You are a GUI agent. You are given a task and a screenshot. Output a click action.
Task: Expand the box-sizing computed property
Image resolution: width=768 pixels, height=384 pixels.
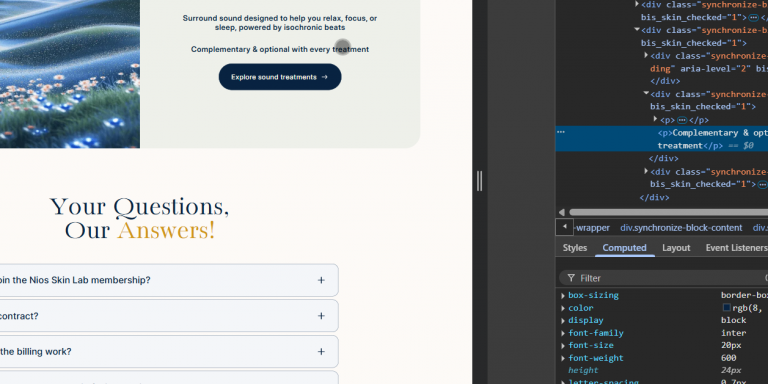pos(563,295)
